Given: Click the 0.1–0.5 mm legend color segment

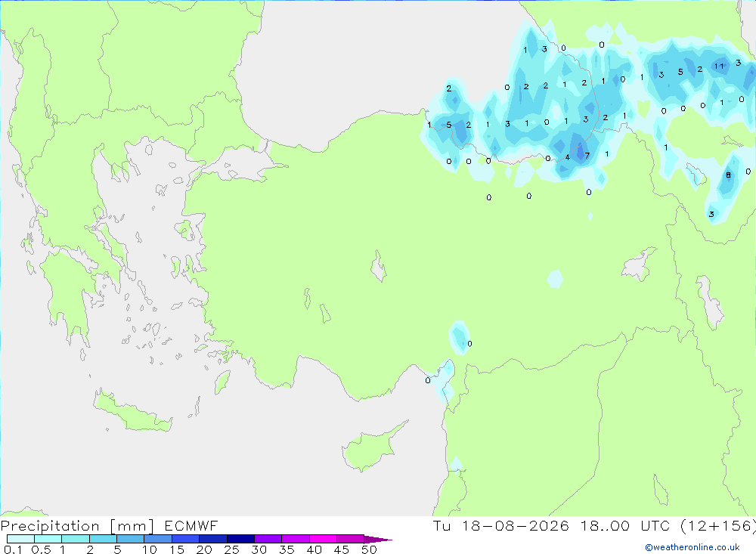Looking at the screenshot, I should (x=20, y=539).
